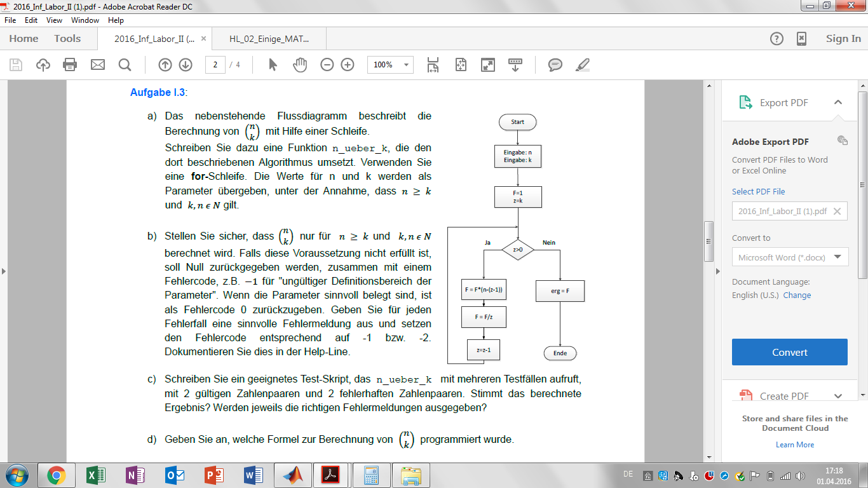Click the Change document language link
The width and height of the screenshot is (868, 488).
click(x=797, y=295)
